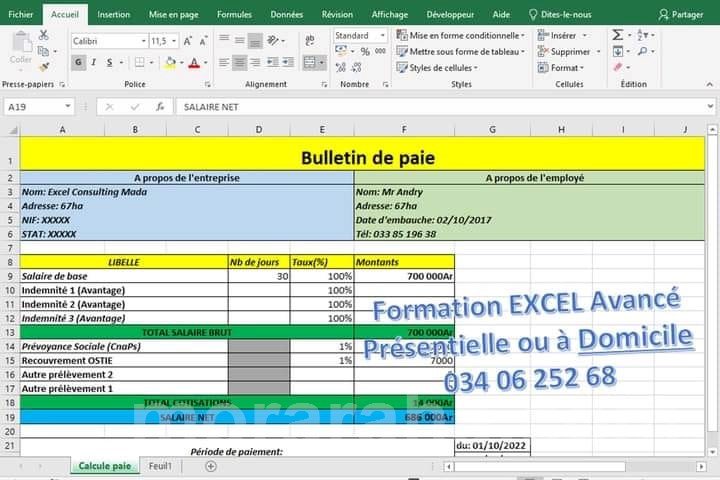The image size is (720, 480).
Task: Click the Partager button
Action: [x=680, y=14]
